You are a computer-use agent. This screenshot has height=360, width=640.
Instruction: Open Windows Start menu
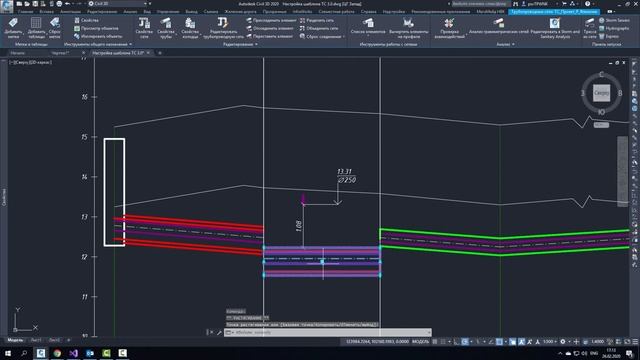pyautogui.click(x=8, y=353)
